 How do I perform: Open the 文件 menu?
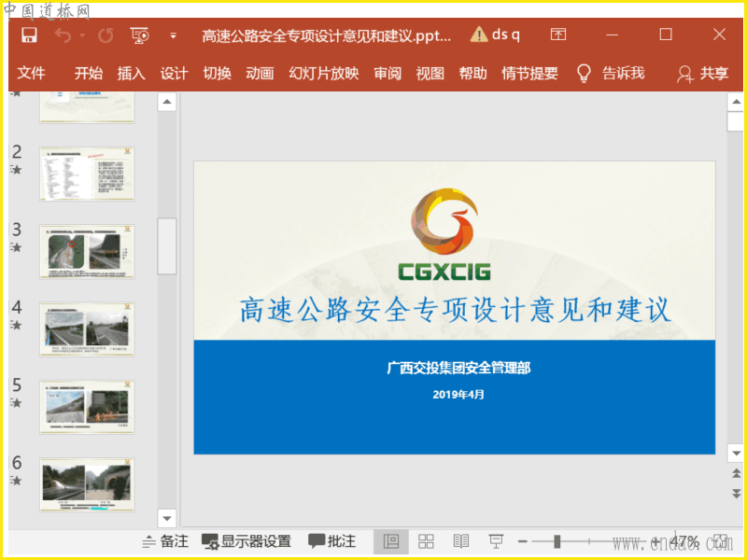[31, 74]
